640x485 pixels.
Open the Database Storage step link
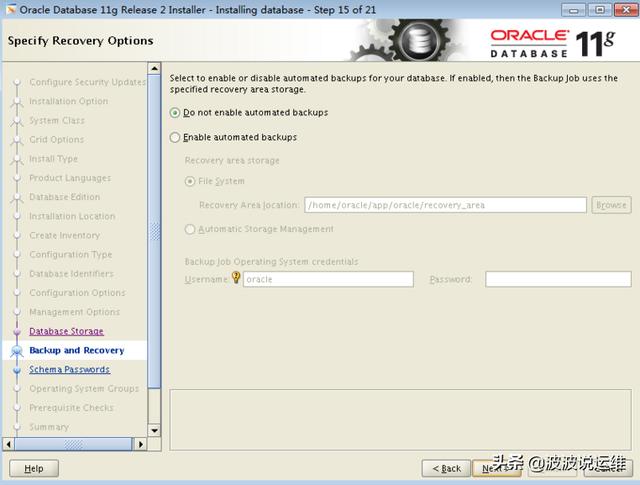(x=67, y=331)
